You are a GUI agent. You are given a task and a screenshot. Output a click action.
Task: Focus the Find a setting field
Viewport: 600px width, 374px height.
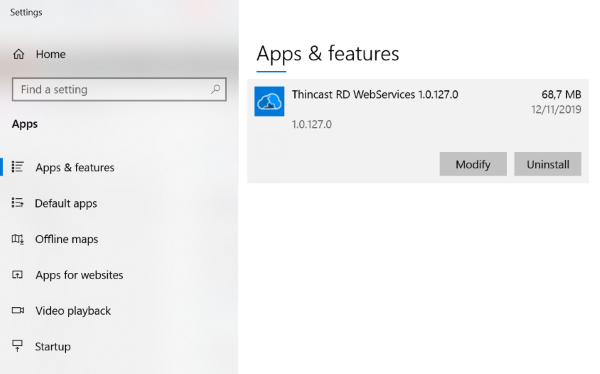click(119, 90)
